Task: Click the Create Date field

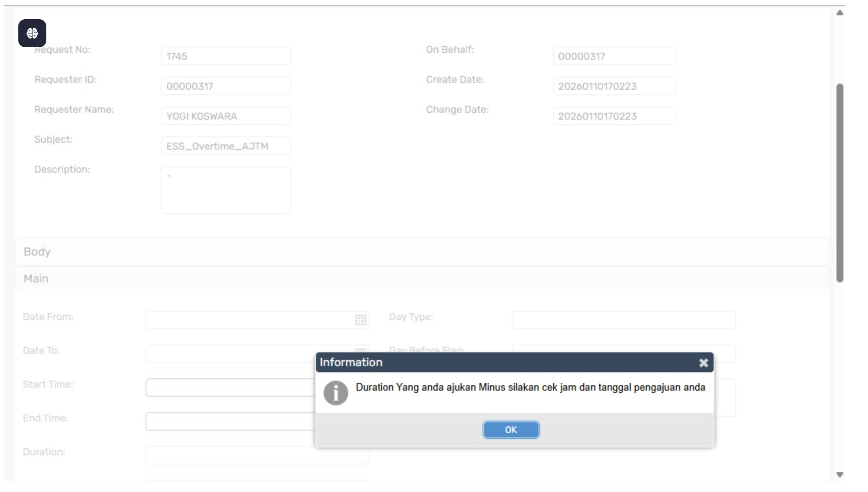Action: click(614, 86)
